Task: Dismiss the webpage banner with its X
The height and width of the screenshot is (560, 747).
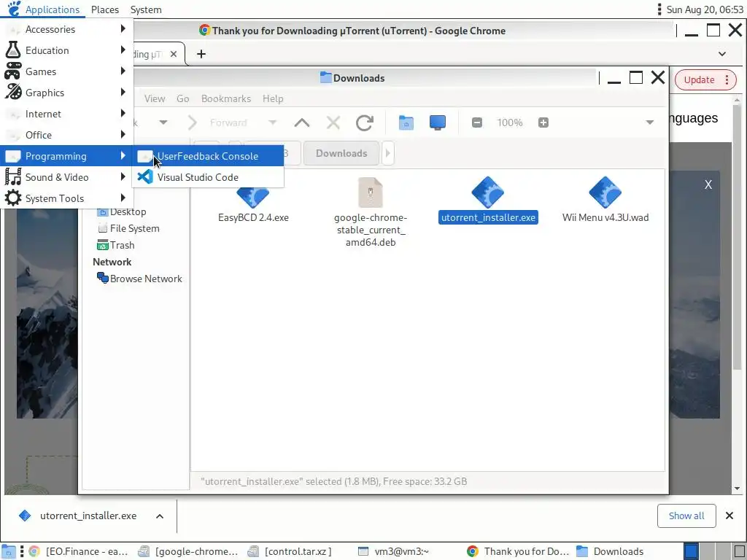Action: [708, 184]
